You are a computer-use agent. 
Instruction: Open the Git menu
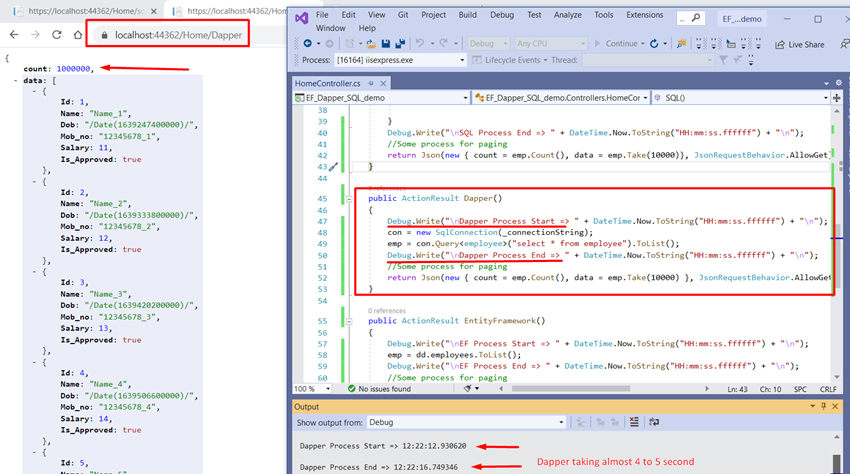pos(403,15)
